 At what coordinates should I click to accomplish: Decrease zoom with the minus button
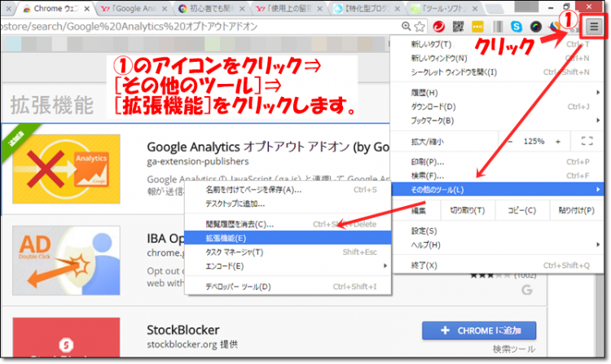click(510, 142)
